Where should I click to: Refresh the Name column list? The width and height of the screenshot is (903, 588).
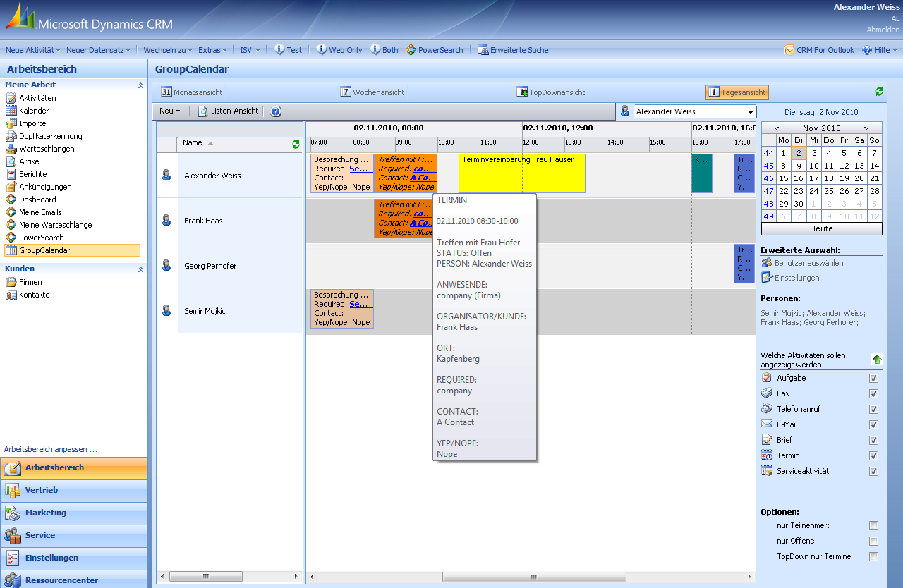[296, 144]
